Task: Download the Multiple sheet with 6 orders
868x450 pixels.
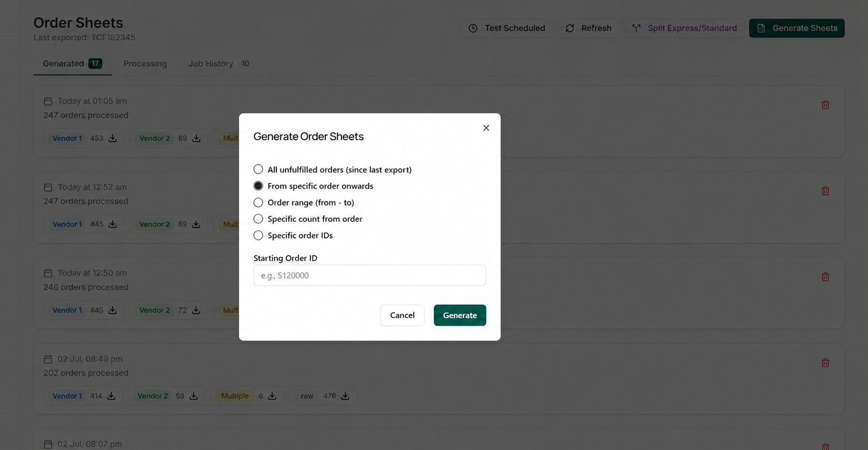Action: [272, 396]
